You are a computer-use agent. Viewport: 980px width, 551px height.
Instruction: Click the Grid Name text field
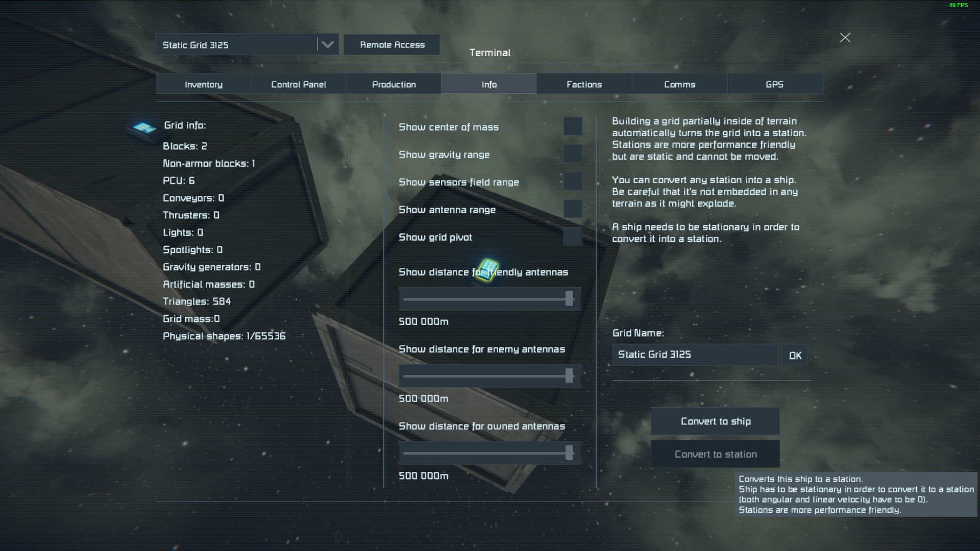[695, 355]
